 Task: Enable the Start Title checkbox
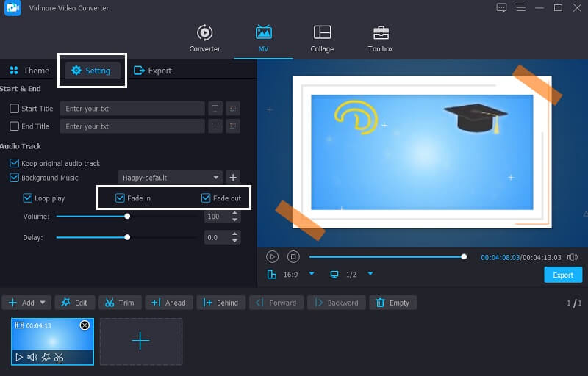click(15, 109)
